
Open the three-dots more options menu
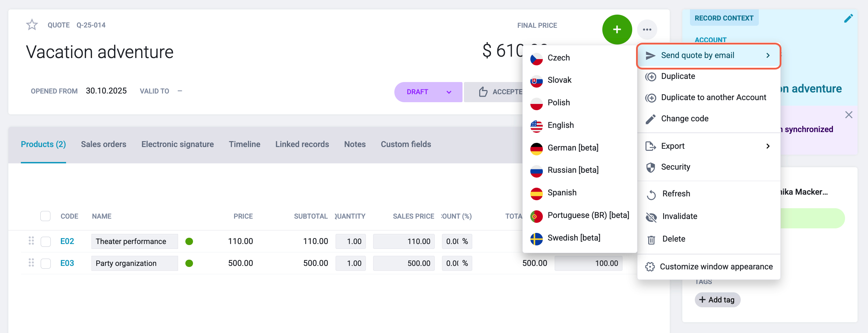[x=647, y=30]
